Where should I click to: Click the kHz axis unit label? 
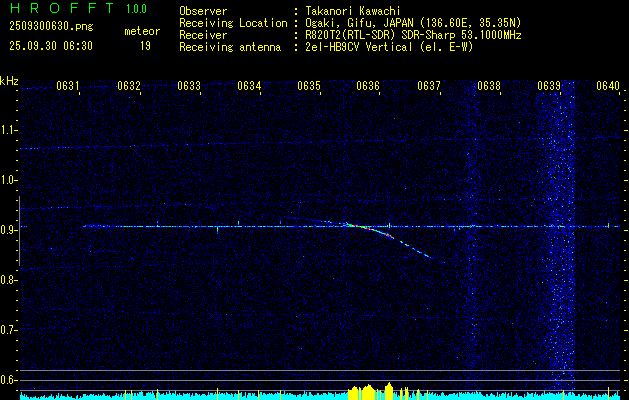pyautogui.click(x=9, y=81)
